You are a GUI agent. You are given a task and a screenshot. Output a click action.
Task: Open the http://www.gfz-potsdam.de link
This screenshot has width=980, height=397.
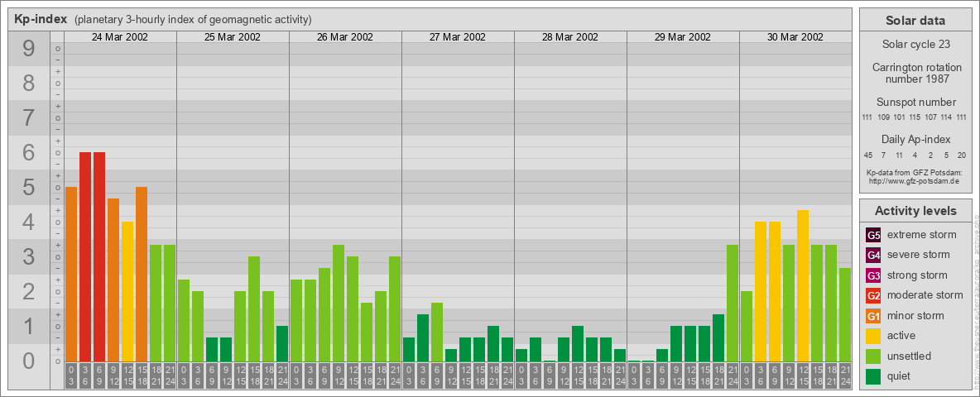coord(915,181)
